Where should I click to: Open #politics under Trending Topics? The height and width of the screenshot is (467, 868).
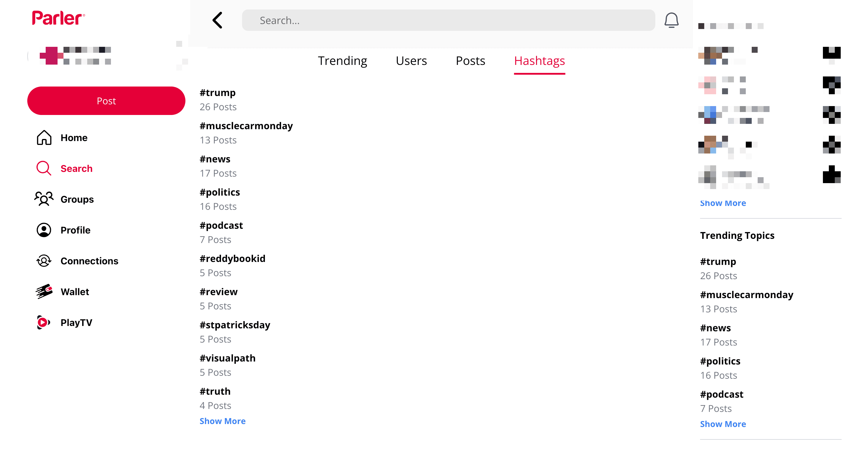720,361
